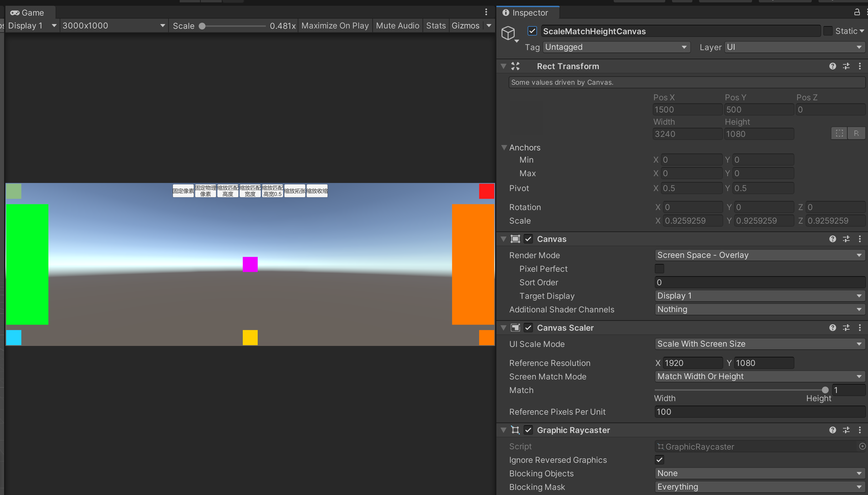This screenshot has width=868, height=495.
Task: Open the Rect Transform help icon
Action: pyautogui.click(x=832, y=66)
